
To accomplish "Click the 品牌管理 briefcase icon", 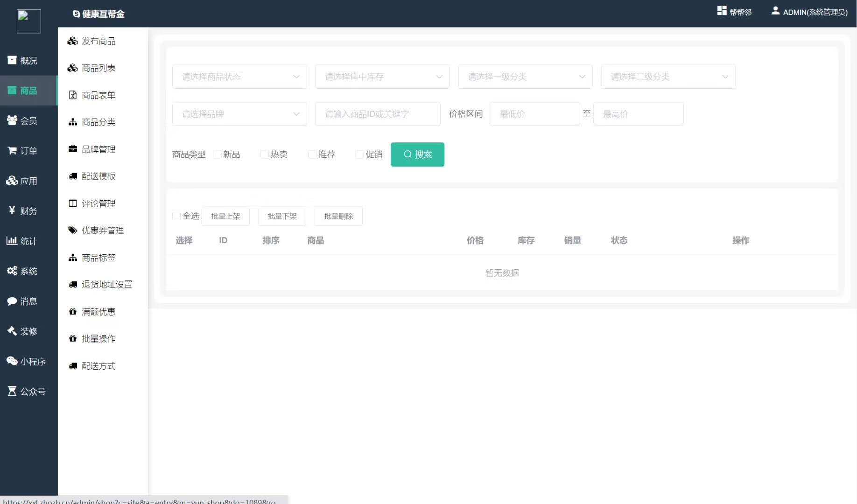I will click(73, 149).
